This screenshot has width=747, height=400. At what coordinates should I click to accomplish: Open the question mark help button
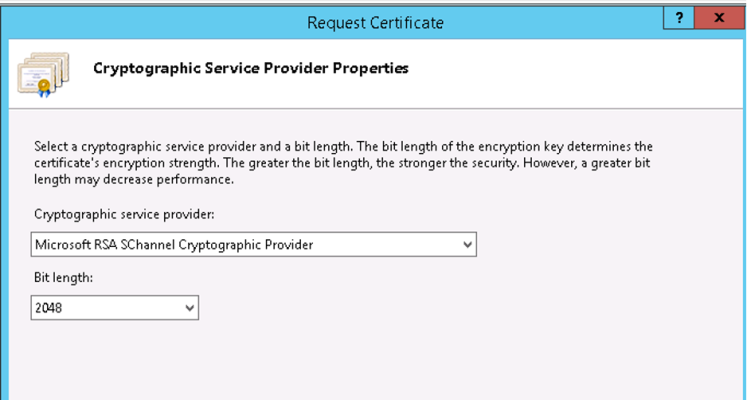[679, 19]
